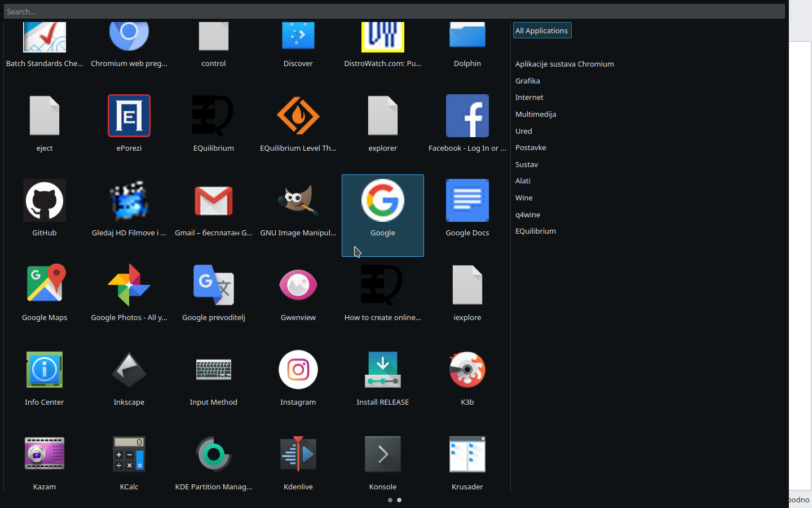Go to second page indicator dot

399,500
